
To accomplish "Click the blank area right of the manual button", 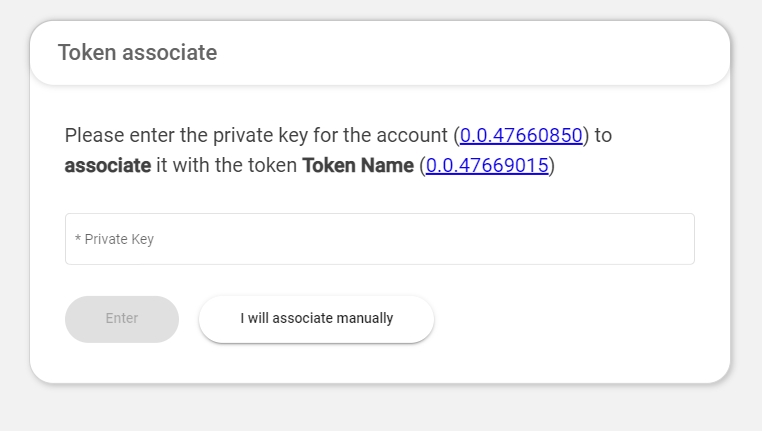I will pos(570,319).
